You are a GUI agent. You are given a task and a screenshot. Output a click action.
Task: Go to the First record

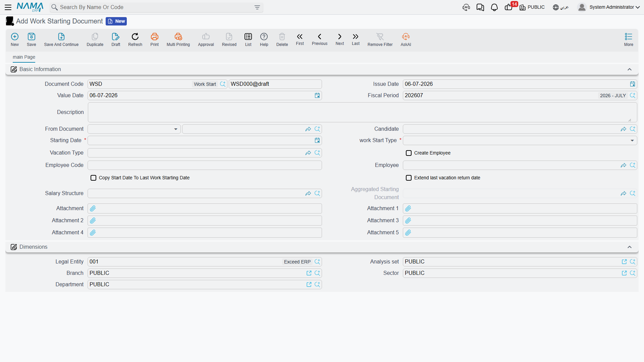[300, 39]
